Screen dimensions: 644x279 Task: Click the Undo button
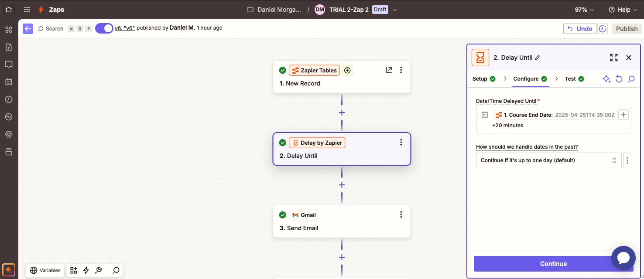tap(579, 29)
